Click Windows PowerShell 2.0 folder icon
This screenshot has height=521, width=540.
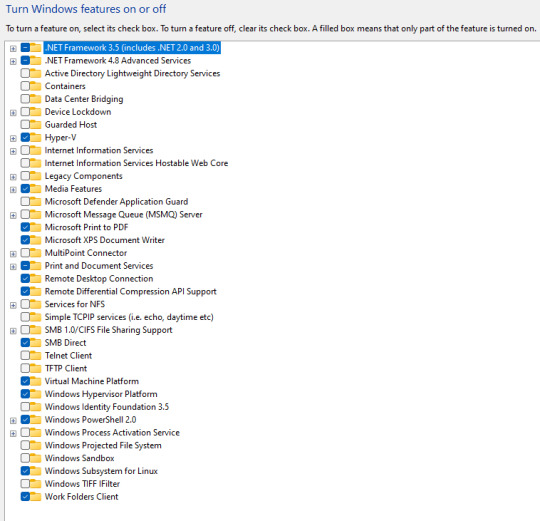click(x=35, y=419)
